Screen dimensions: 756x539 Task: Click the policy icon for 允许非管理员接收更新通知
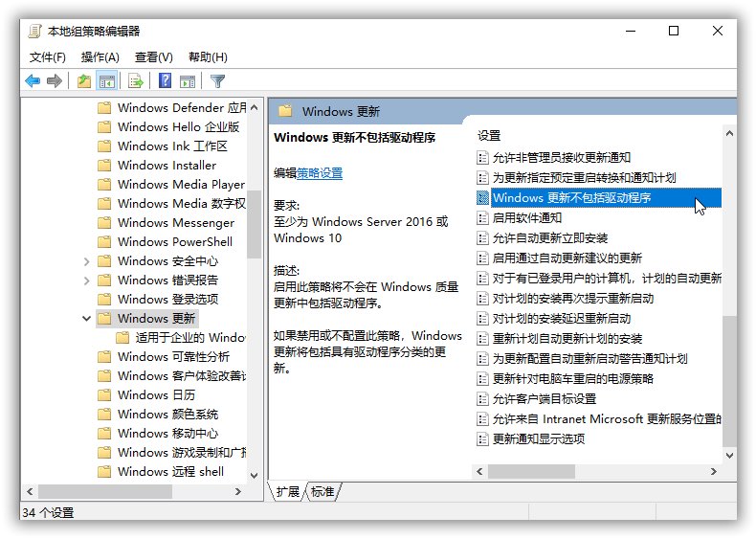[482, 158]
